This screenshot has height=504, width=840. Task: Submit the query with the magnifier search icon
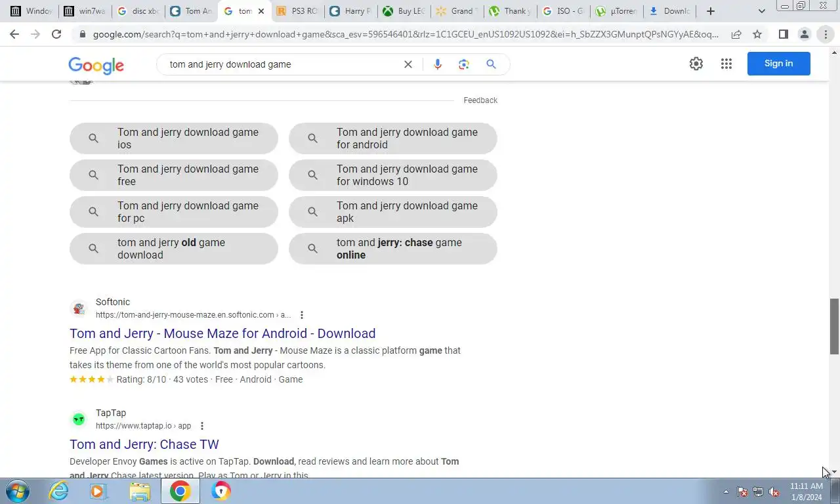click(x=491, y=64)
